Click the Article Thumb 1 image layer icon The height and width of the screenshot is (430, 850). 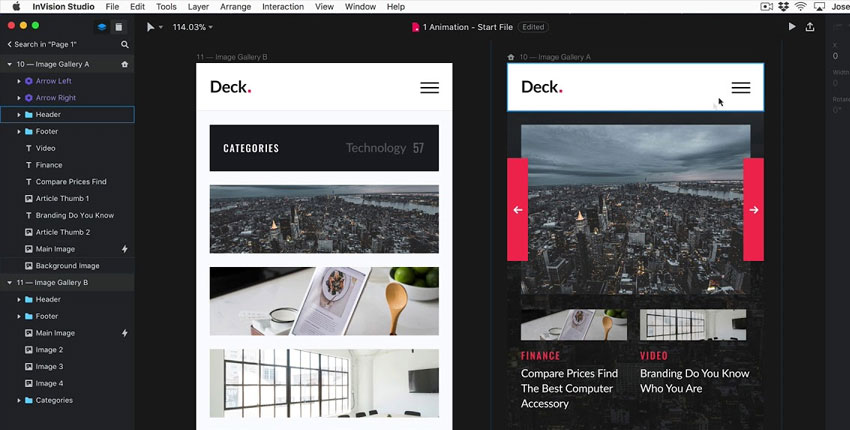click(x=29, y=198)
